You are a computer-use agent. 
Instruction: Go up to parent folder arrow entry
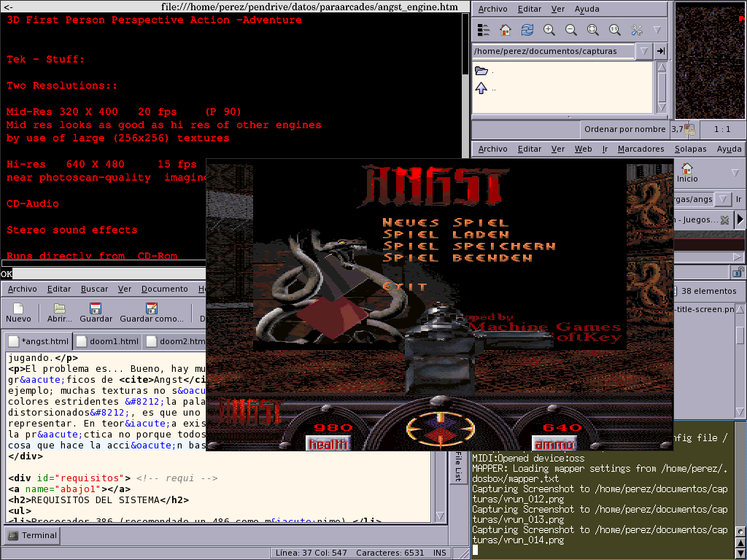481,88
